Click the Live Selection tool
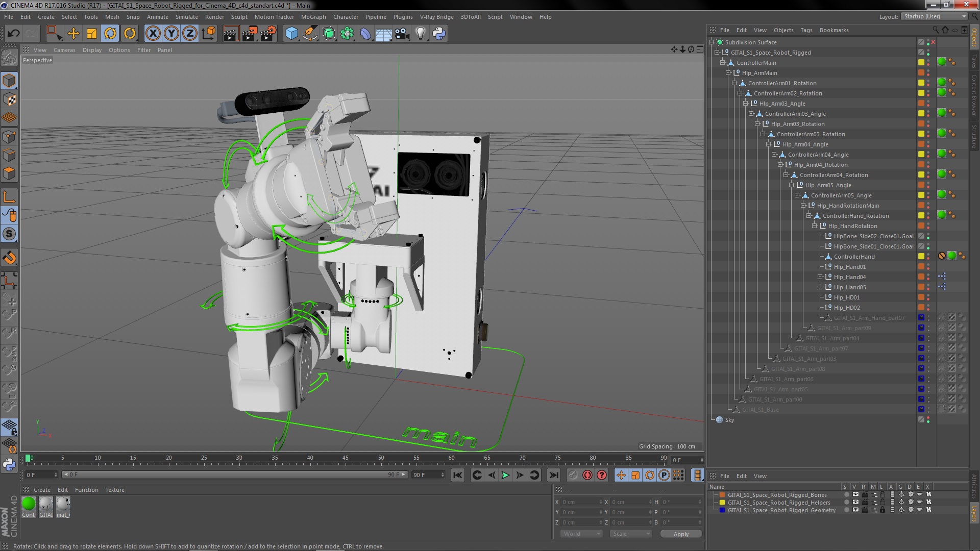 pos(54,34)
